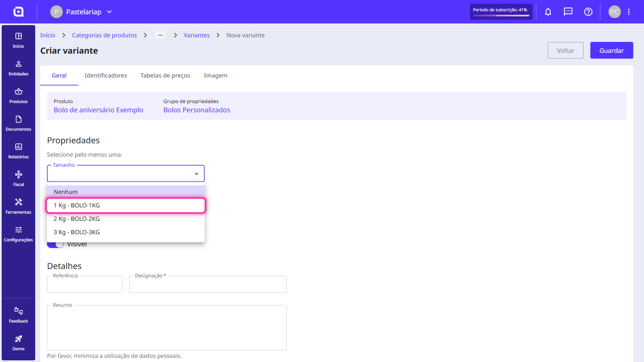Click into the Resumo text area
The image size is (644, 362).
click(x=167, y=328)
